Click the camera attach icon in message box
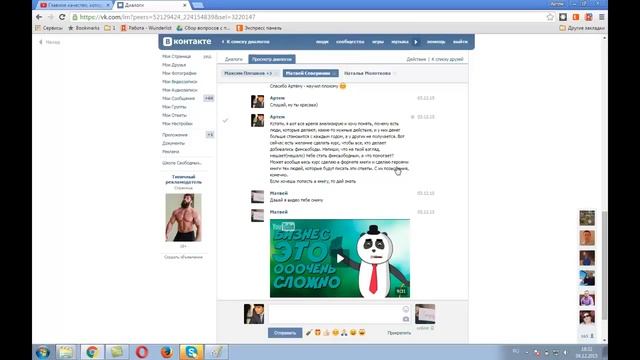This screenshot has height=360, width=640. click(x=406, y=319)
